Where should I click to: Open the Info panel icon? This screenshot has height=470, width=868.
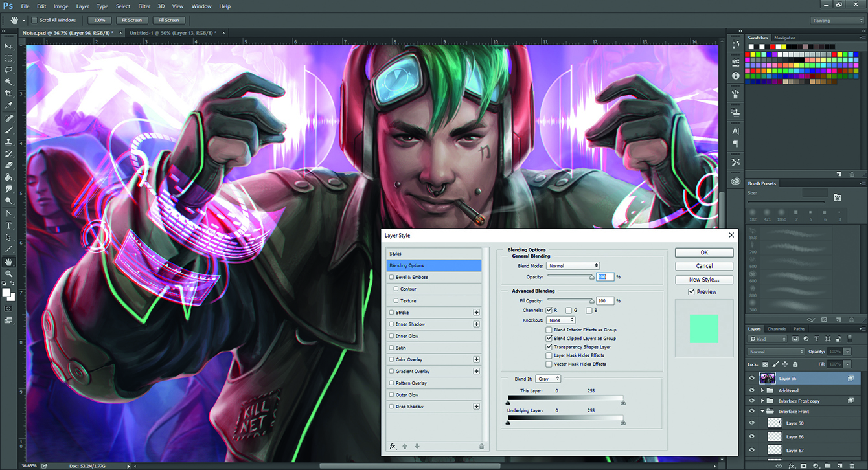(735, 76)
